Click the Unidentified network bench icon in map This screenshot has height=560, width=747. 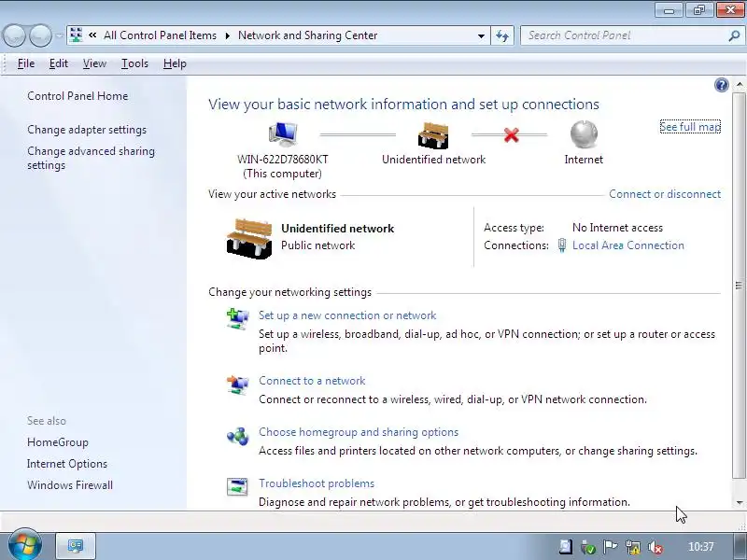click(x=433, y=135)
